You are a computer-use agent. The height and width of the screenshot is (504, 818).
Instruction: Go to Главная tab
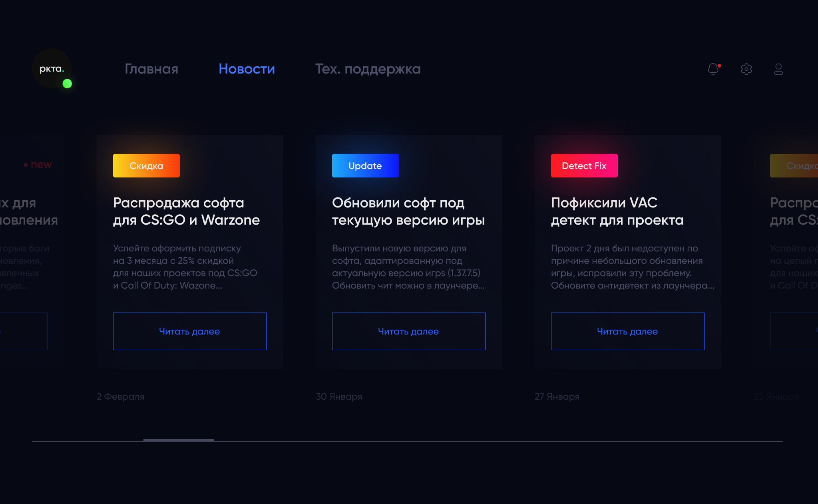pos(151,69)
